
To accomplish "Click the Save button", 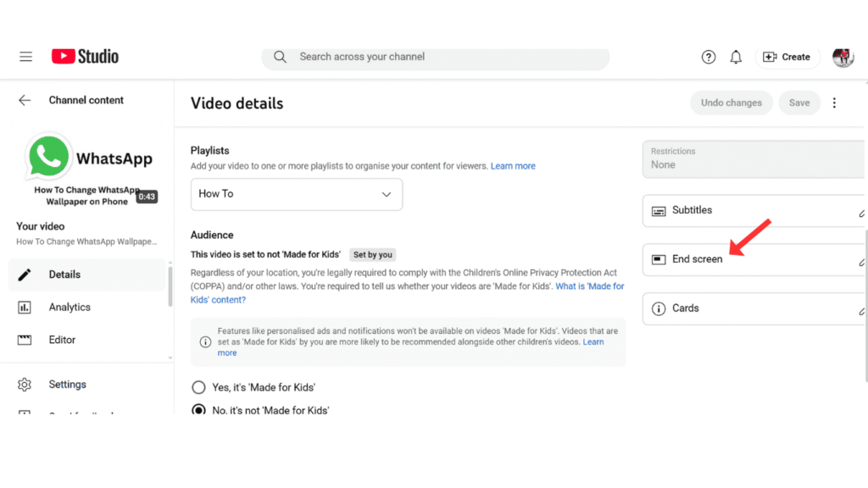I will point(799,103).
